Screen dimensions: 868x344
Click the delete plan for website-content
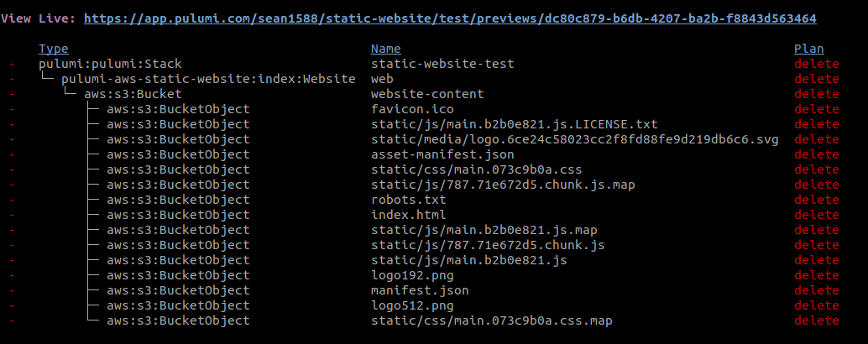tap(817, 94)
